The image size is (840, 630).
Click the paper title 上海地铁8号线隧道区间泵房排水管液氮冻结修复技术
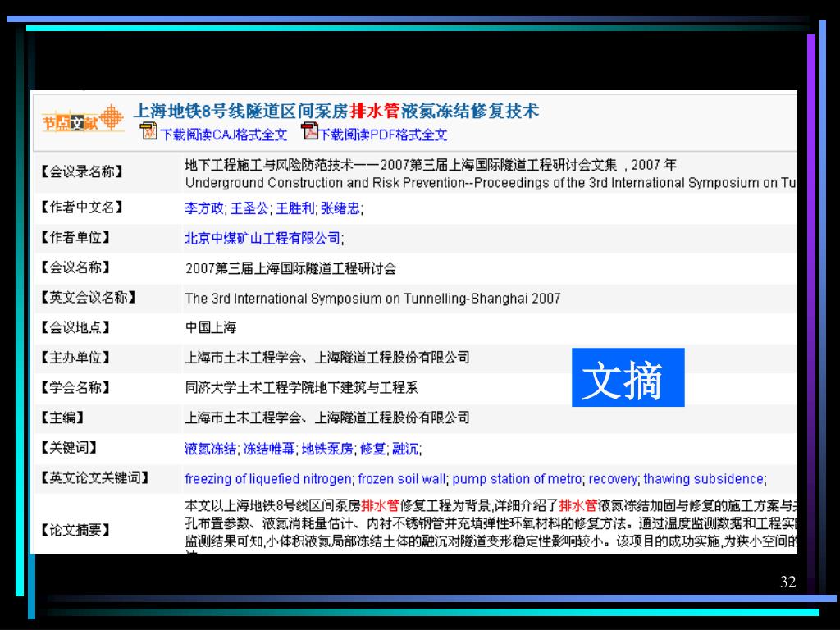pyautogui.click(x=336, y=111)
